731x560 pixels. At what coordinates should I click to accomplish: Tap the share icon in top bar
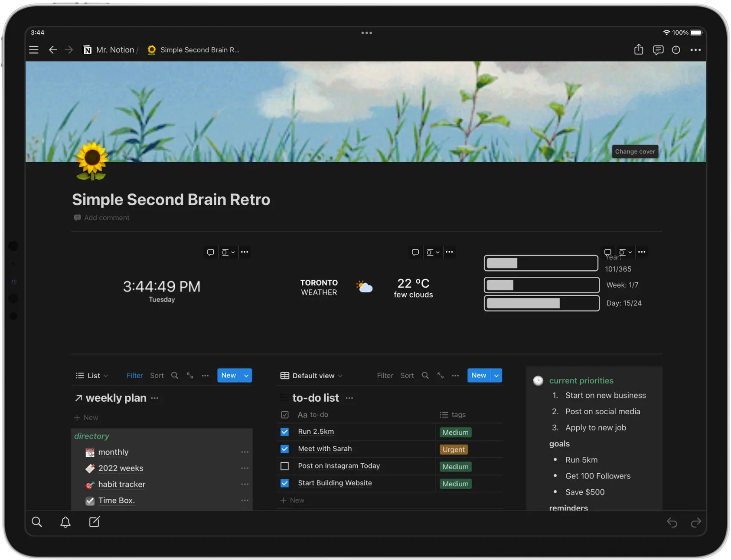pos(638,49)
